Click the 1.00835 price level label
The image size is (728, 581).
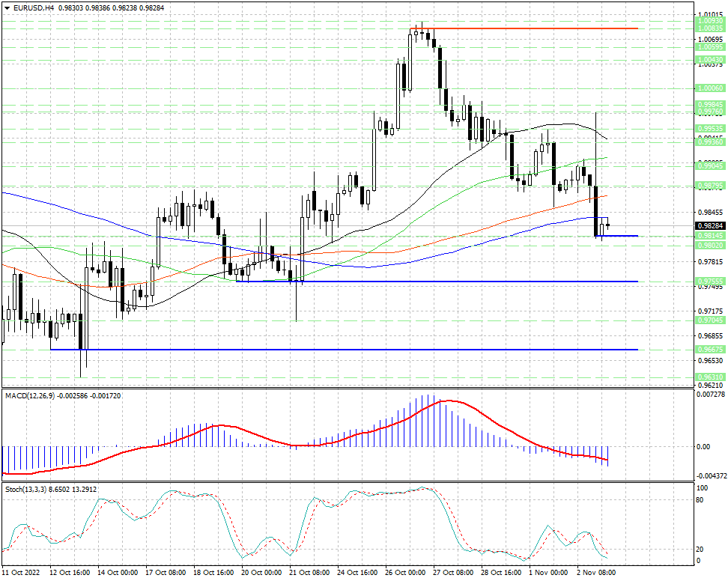point(710,28)
